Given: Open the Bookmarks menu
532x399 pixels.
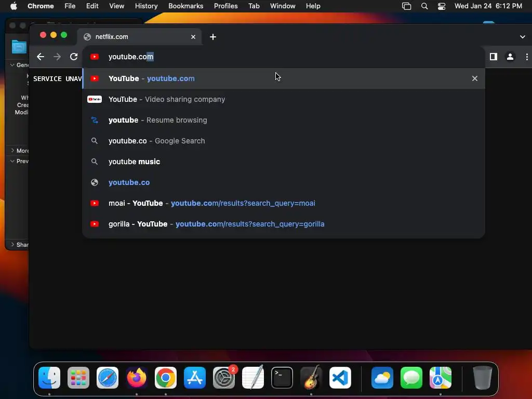Looking at the screenshot, I should pos(185,6).
